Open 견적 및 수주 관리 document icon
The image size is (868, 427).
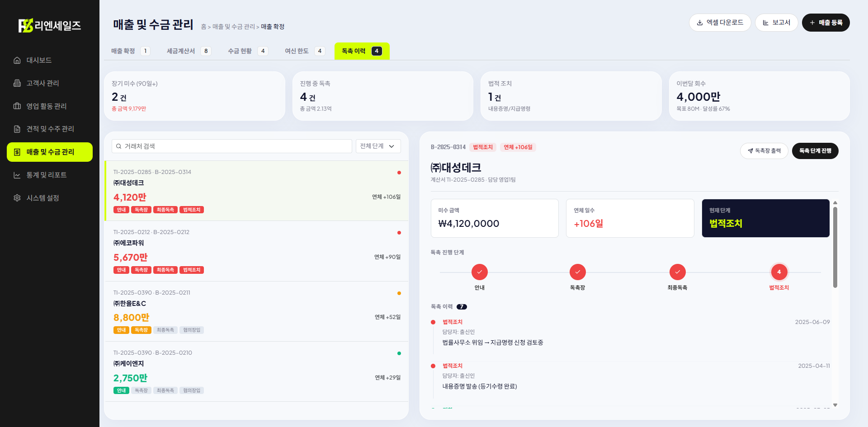pyautogui.click(x=17, y=129)
